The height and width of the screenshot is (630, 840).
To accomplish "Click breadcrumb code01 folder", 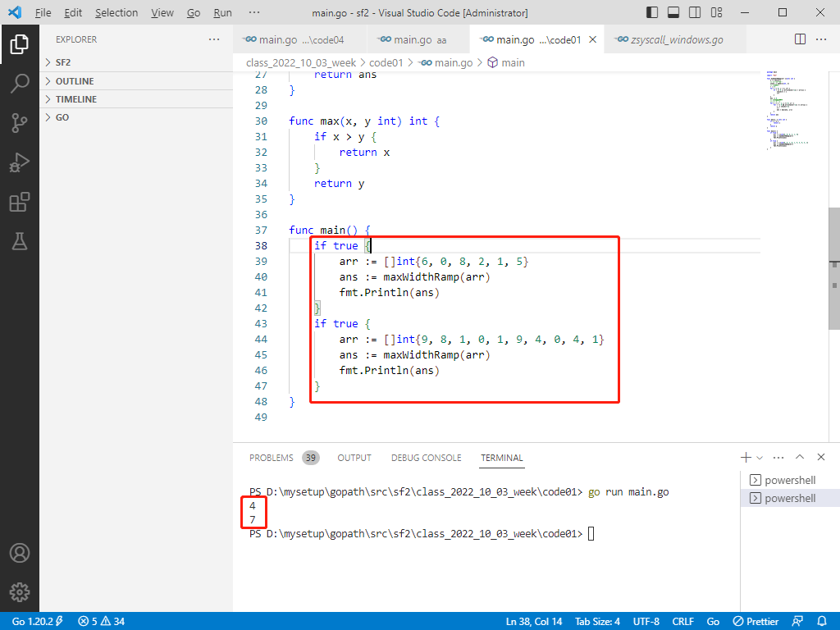I will [386, 62].
